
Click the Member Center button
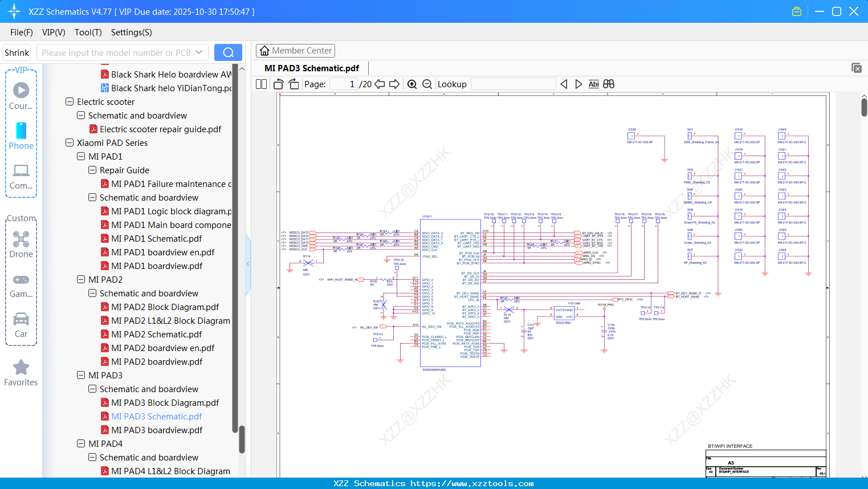[295, 51]
